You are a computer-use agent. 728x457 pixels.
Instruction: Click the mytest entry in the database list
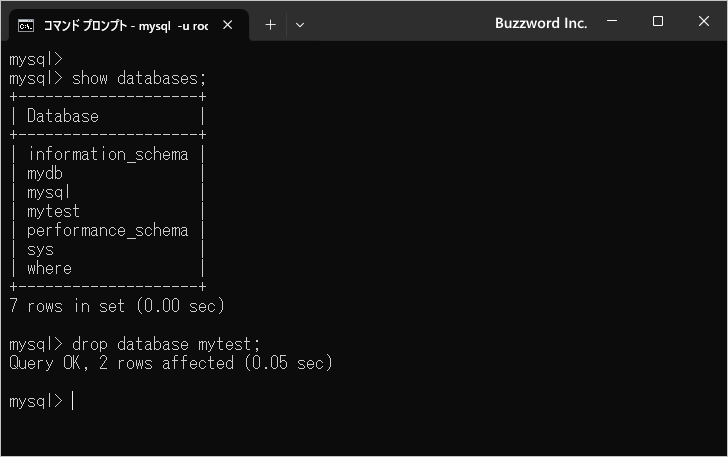(53, 211)
